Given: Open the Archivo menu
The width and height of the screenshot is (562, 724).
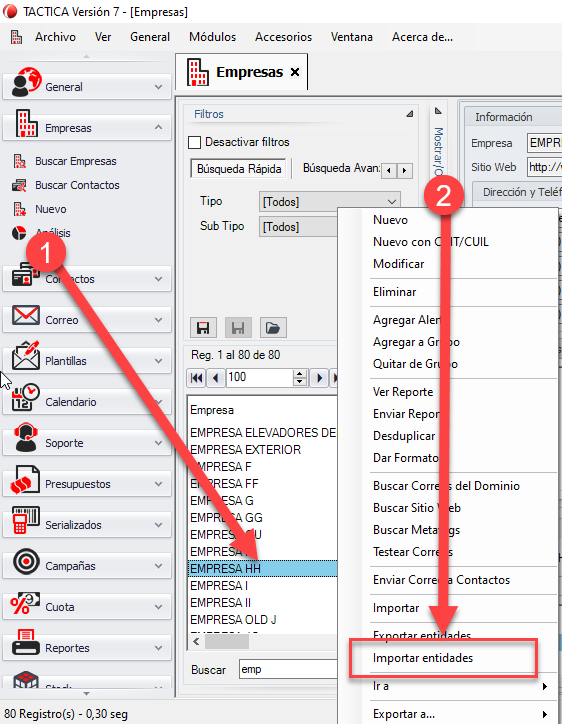Looking at the screenshot, I should (55, 37).
